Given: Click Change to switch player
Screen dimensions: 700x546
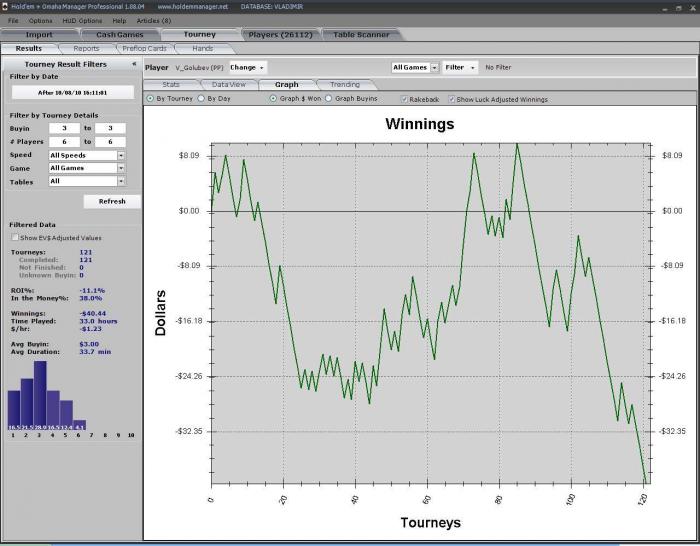Looking at the screenshot, I should pos(247,67).
